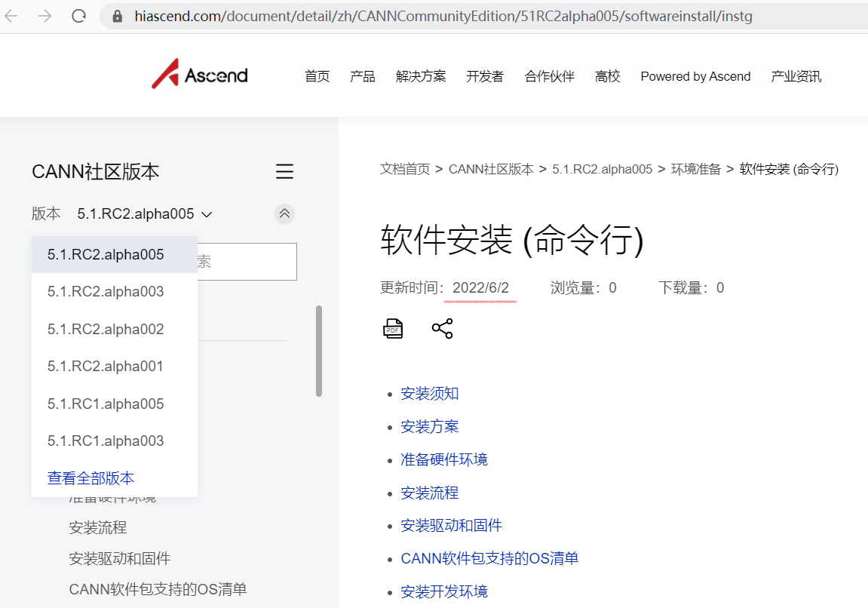868x608 pixels.
Task: Click 5.1.RC2.alpha005 breadcrumb
Action: click(603, 169)
